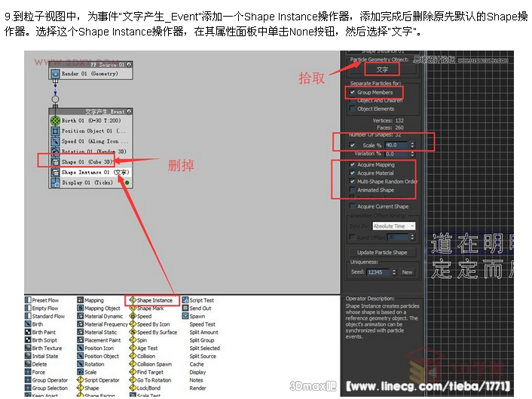Select Initial State operator icon in depot

point(28,356)
